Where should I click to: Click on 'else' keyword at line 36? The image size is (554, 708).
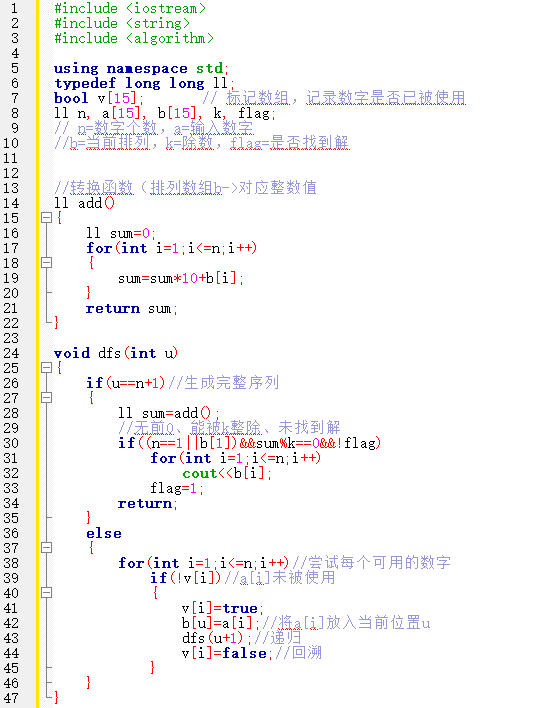[104, 533]
